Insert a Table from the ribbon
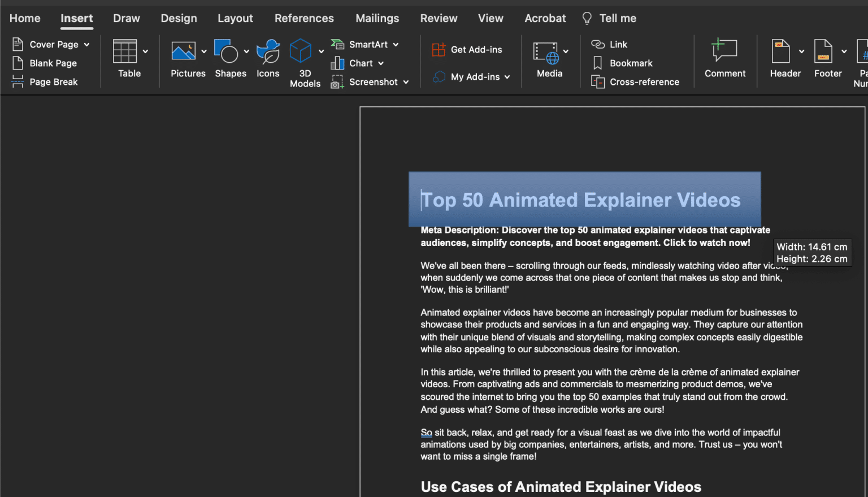Screen dimensions: 868x497 129,58
